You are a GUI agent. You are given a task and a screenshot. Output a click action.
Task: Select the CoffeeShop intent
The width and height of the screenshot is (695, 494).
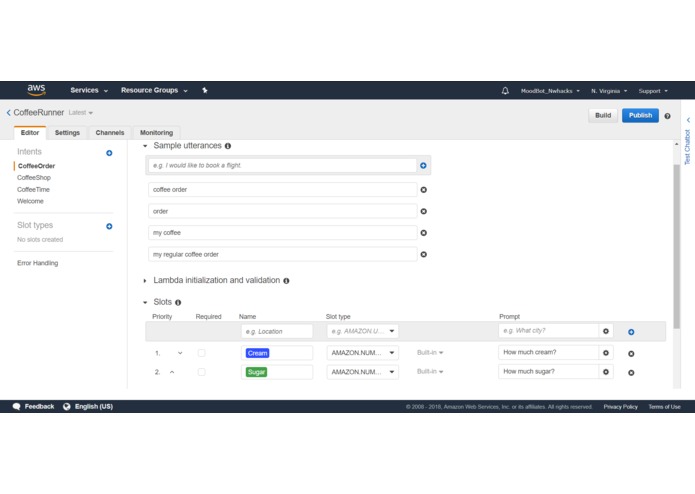pos(34,178)
